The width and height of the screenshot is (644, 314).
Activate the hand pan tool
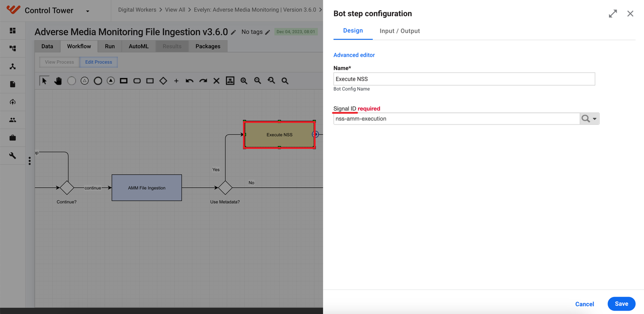(58, 81)
